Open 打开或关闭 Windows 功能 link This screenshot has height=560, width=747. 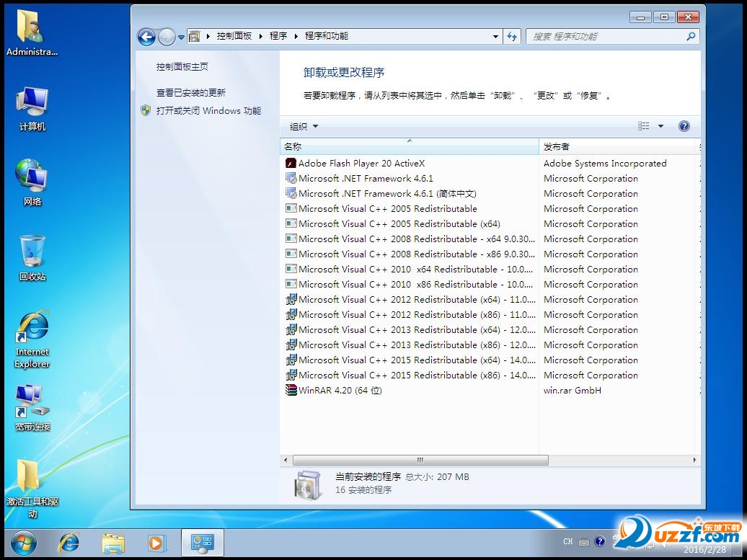[208, 110]
